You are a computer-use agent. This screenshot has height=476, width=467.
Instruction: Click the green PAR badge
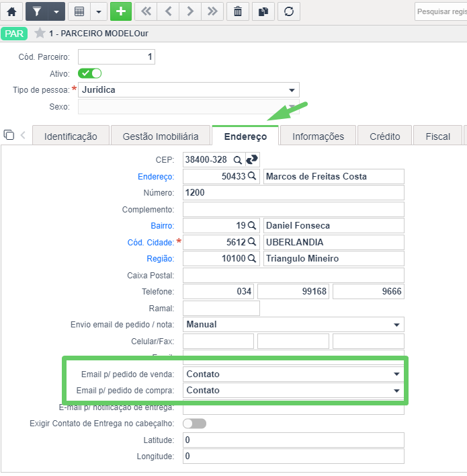tap(14, 34)
